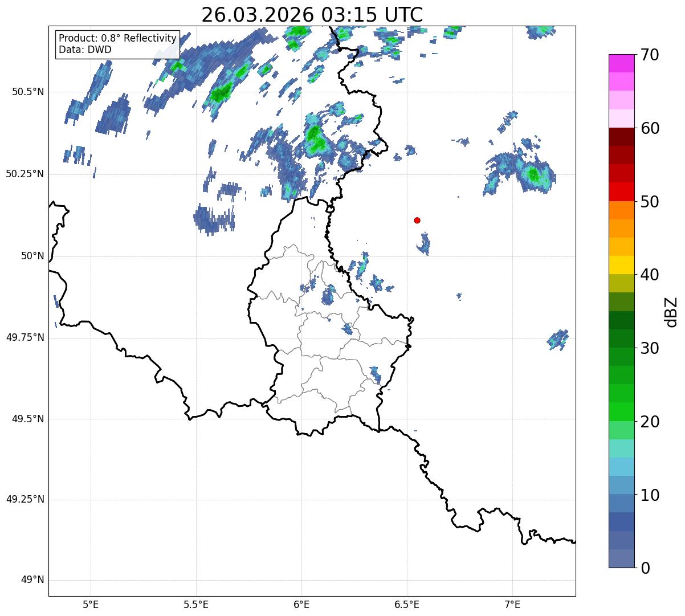The height and width of the screenshot is (616, 685).
Task: Click the latitude label "49°N"
Action: (x=33, y=580)
